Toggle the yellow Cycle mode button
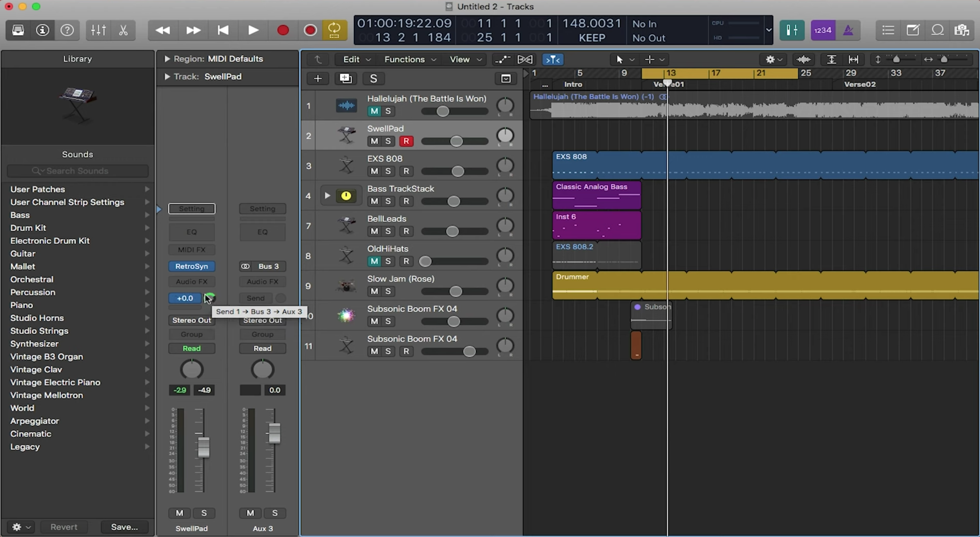The width and height of the screenshot is (980, 537). pyautogui.click(x=334, y=30)
